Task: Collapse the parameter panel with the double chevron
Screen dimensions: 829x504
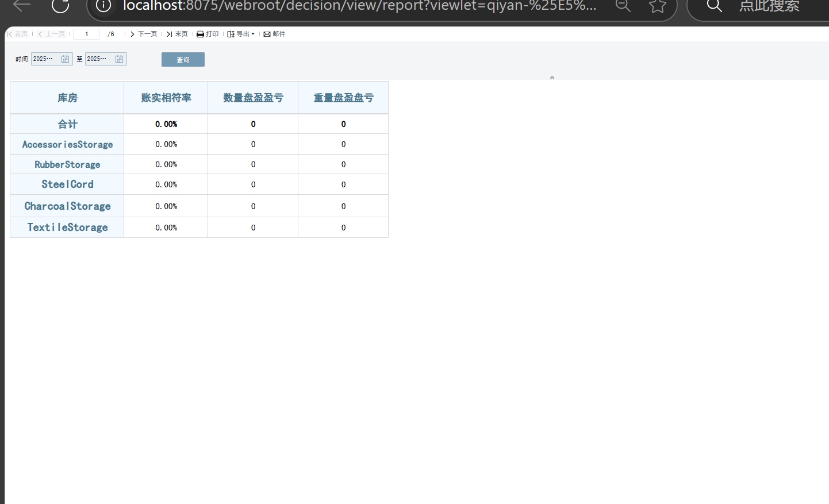Action: pyautogui.click(x=552, y=78)
